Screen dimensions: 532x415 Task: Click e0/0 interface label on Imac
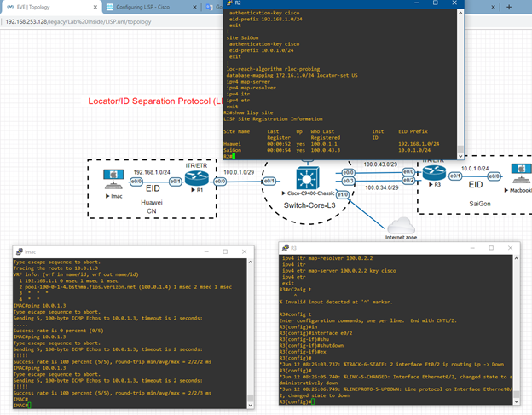point(136,182)
